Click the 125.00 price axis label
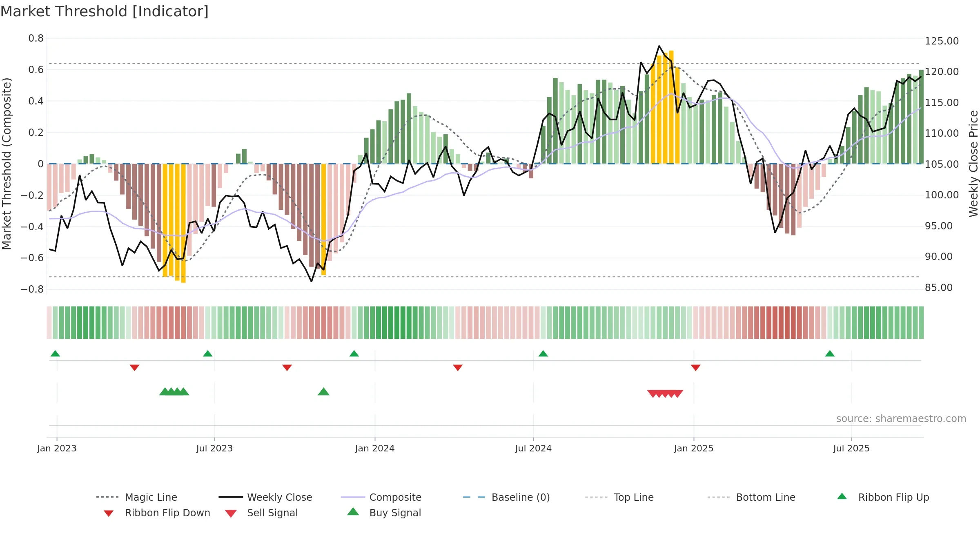 pos(942,41)
